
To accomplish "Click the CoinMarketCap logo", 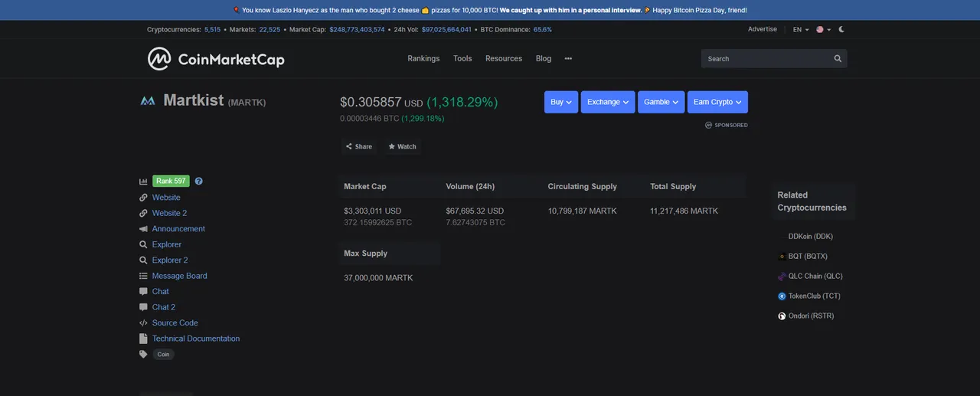I will [216, 59].
